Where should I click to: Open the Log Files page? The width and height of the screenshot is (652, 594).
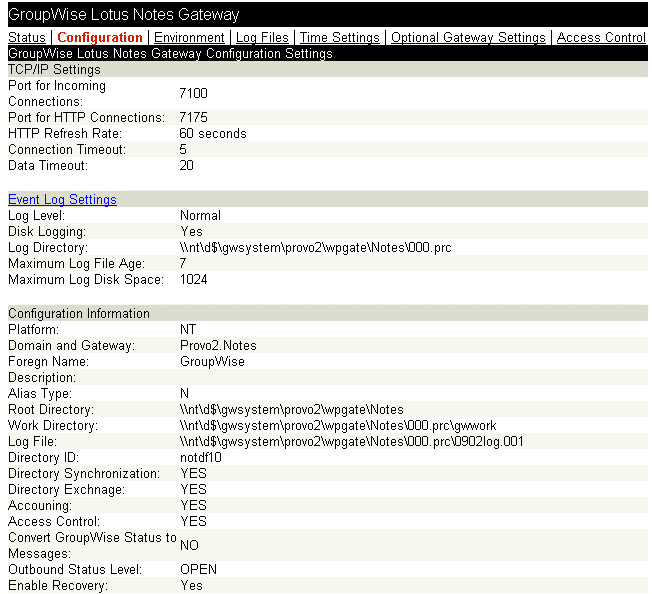(262, 37)
